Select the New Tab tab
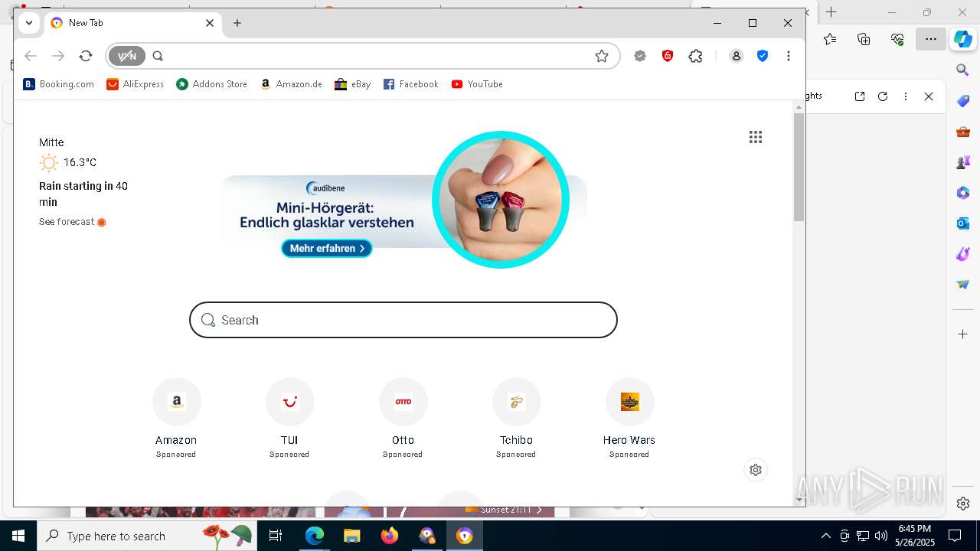The width and height of the screenshot is (980, 551). click(133, 23)
